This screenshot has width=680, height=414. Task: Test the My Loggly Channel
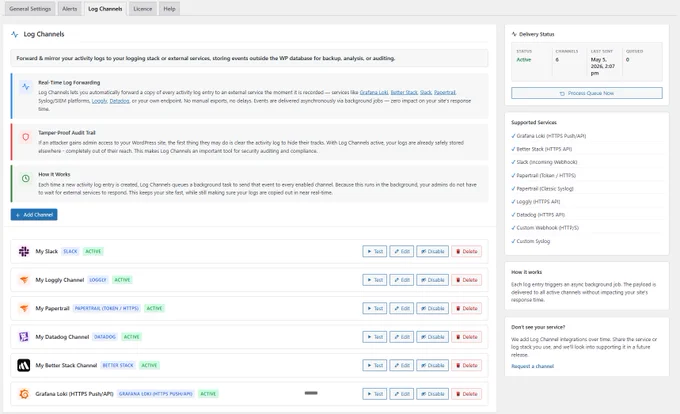coord(375,280)
